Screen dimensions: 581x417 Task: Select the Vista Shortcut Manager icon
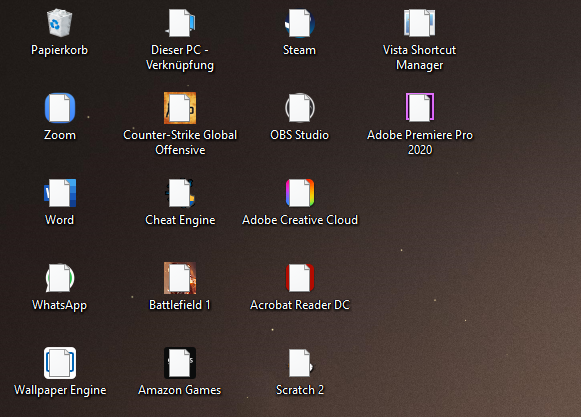[419, 23]
